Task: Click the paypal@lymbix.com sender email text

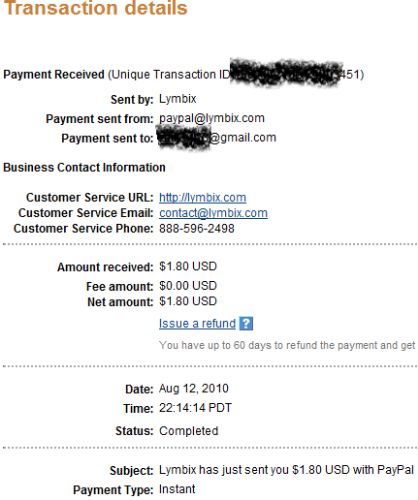Action: pyautogui.click(x=212, y=118)
